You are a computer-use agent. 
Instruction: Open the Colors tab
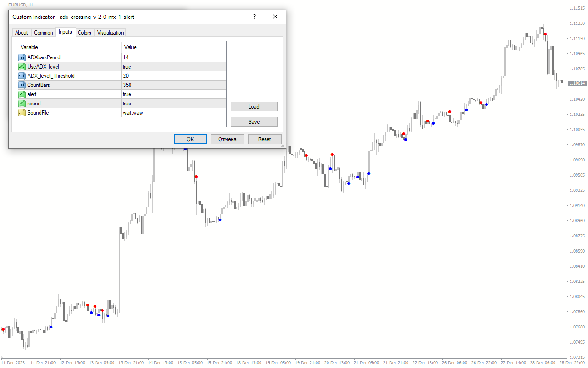click(x=85, y=33)
